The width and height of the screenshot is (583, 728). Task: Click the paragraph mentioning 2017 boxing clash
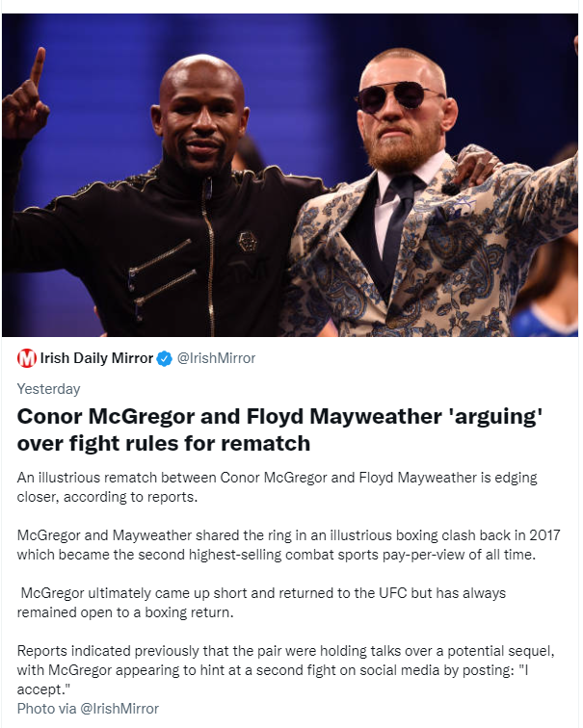[288, 545]
